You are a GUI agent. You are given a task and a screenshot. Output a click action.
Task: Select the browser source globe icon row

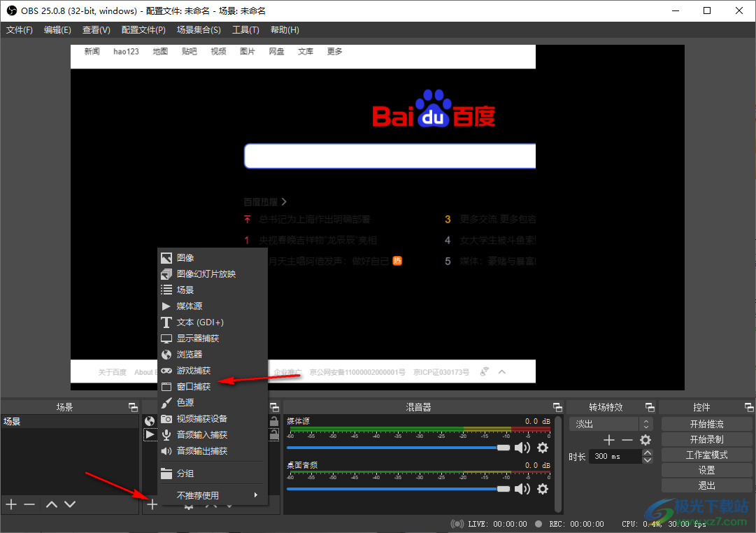coord(150,421)
